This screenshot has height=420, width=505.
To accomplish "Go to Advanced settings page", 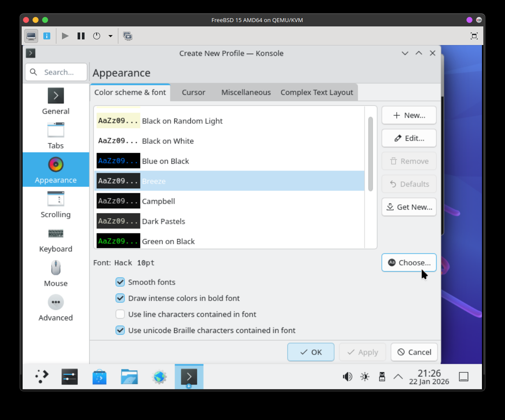I will pyautogui.click(x=55, y=308).
